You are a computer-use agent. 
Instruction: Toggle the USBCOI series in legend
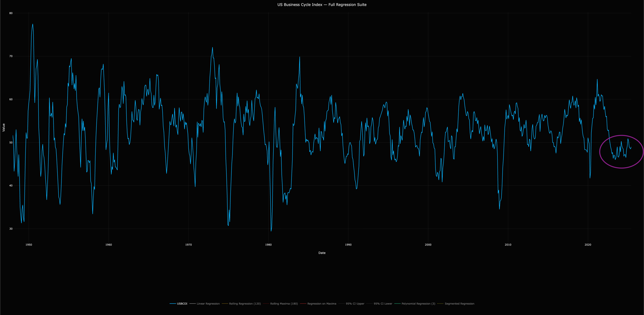click(178, 304)
